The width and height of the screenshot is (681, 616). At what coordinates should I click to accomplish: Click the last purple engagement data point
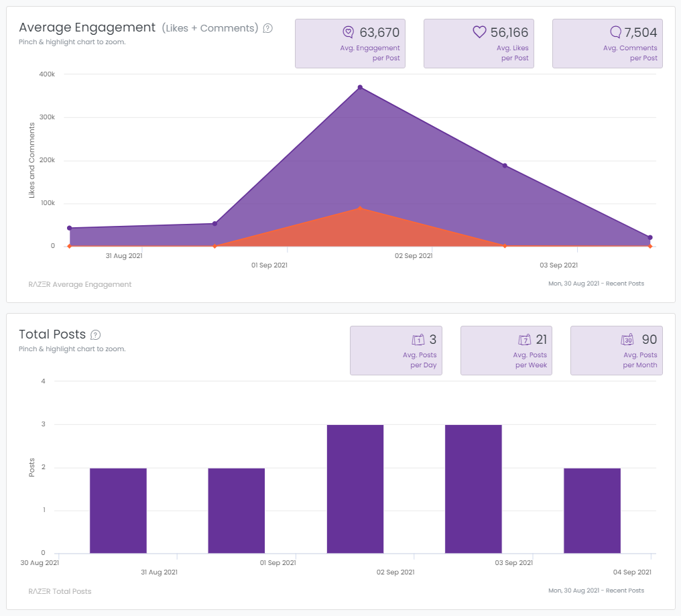[x=649, y=237]
